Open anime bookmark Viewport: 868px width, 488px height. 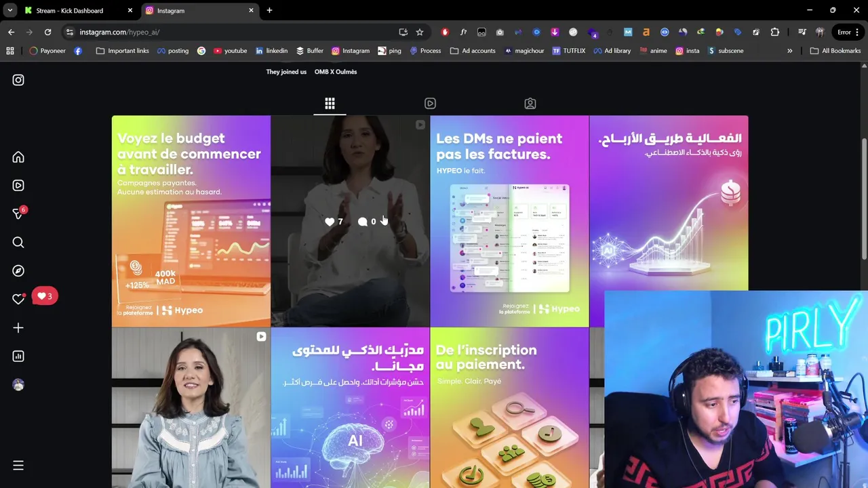click(654, 51)
